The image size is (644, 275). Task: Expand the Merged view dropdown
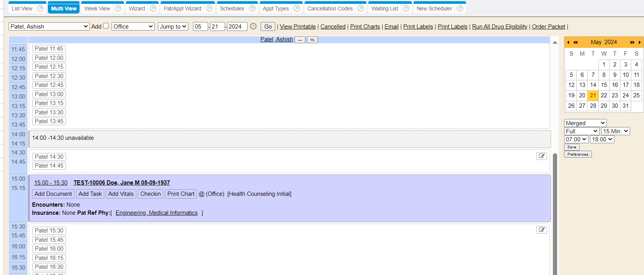coord(585,123)
